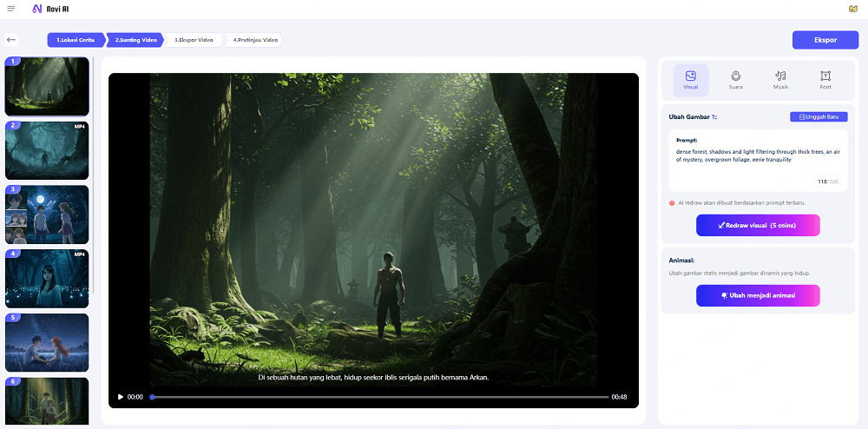Image resolution: width=868 pixels, height=429 pixels.
Task: Select scene thumbnail 5
Action: click(47, 343)
